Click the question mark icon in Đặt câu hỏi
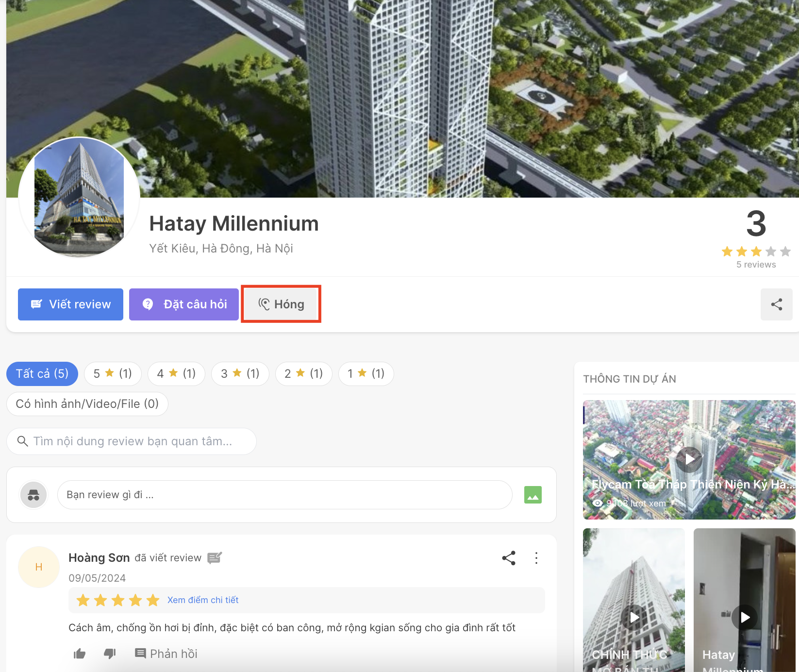This screenshot has width=799, height=672. click(x=148, y=304)
